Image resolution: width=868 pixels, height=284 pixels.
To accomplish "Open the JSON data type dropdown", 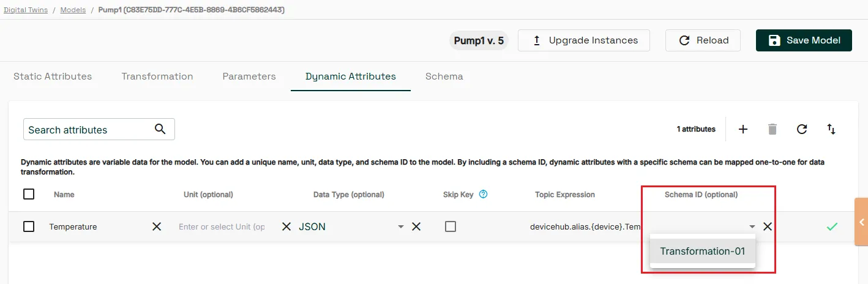I will tap(401, 226).
